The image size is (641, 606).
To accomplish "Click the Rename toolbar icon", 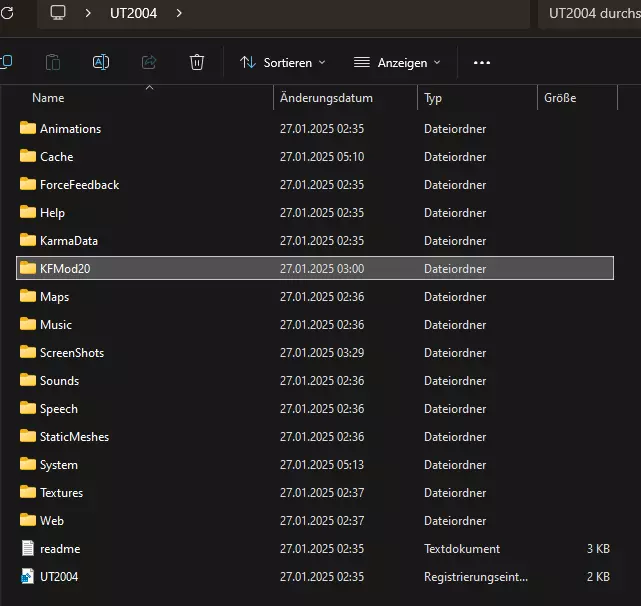I will coord(101,62).
